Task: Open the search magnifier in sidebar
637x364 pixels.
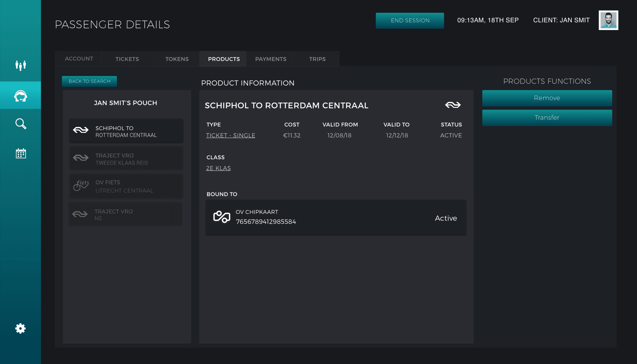Action: click(x=21, y=124)
